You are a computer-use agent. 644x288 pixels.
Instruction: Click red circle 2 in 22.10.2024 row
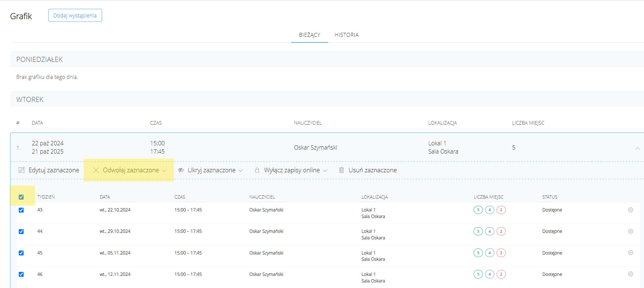pos(501,210)
